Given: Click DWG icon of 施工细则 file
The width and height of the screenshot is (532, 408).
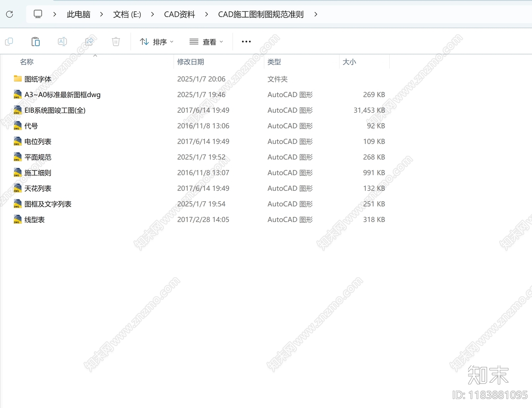Looking at the screenshot, I should coord(18,173).
